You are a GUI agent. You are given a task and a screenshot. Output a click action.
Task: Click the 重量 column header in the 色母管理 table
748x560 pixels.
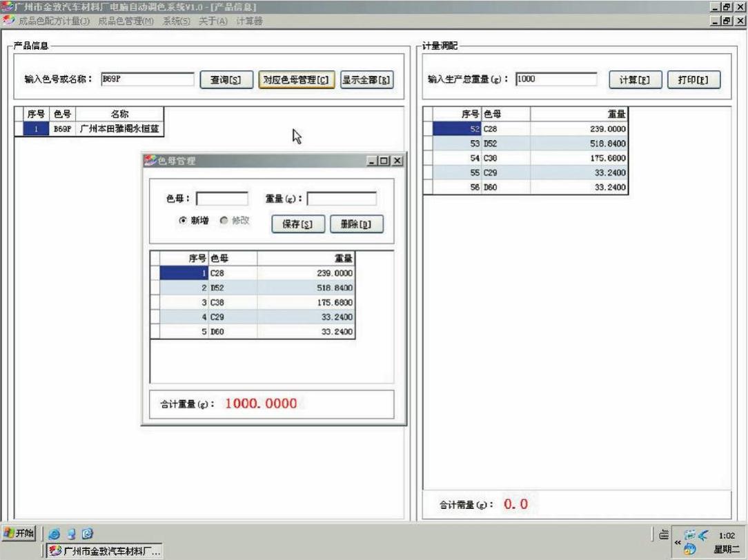tap(306, 259)
